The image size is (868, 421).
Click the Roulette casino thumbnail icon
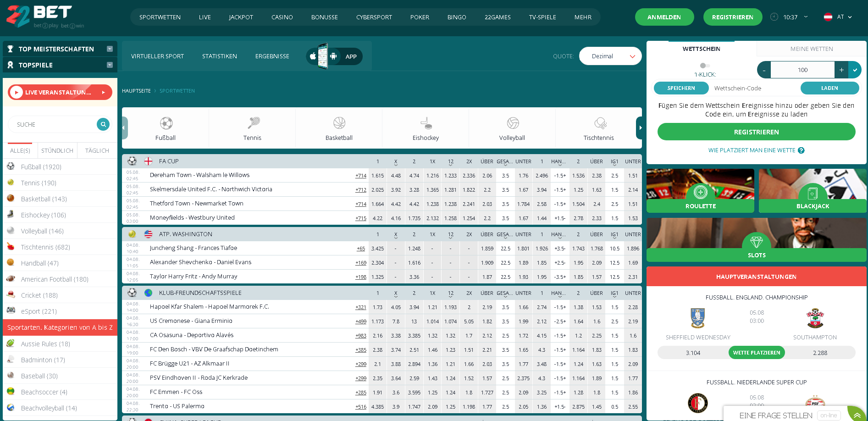(700, 192)
